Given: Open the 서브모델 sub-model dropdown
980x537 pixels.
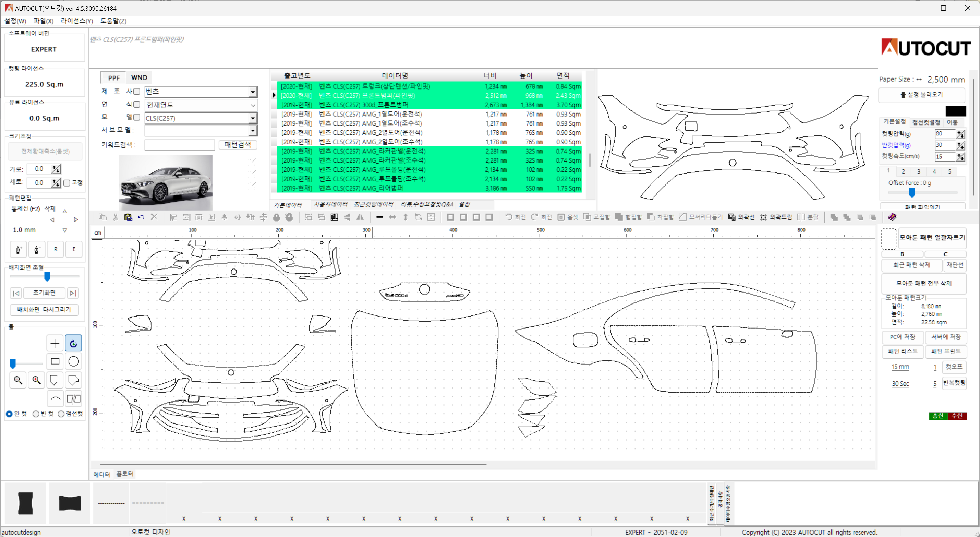Looking at the screenshot, I should coord(253,131).
